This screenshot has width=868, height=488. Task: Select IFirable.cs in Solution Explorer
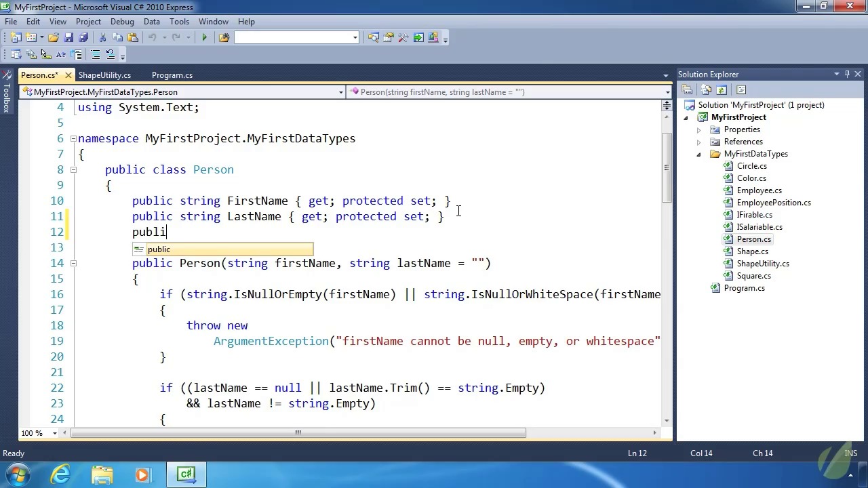pos(754,215)
